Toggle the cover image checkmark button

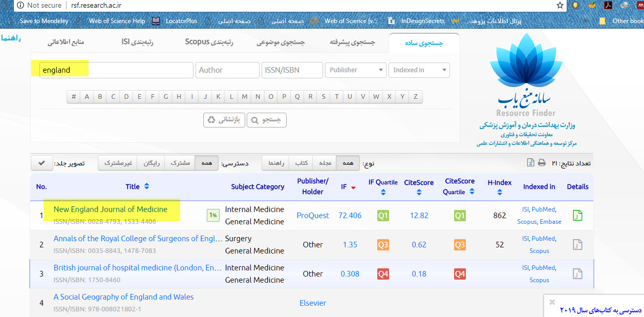(x=41, y=163)
